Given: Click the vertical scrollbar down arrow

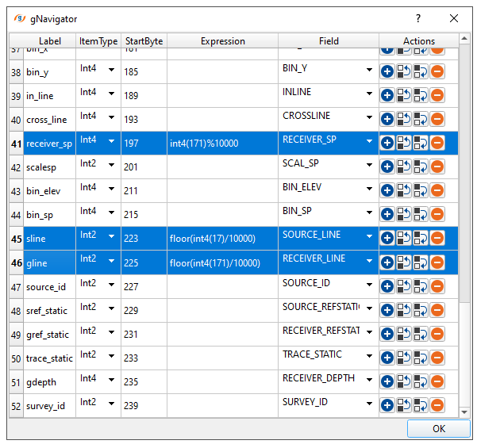Looking at the screenshot, I should (464, 412).
